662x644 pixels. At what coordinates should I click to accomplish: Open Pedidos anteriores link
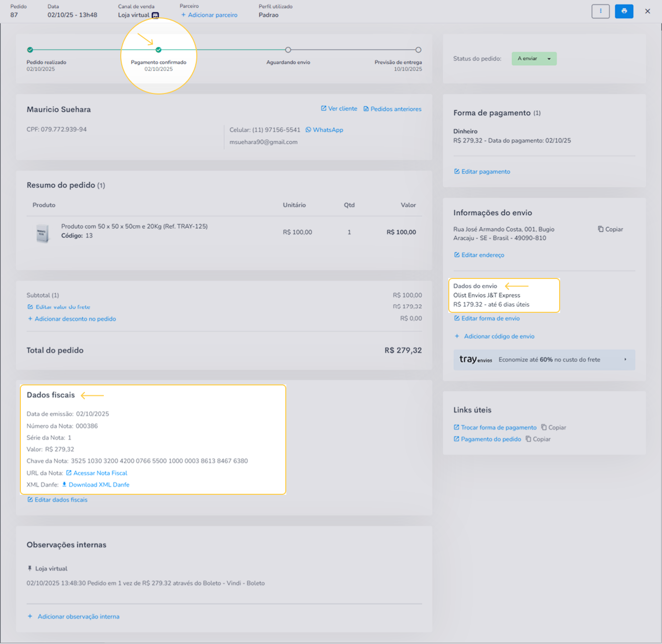tap(392, 109)
